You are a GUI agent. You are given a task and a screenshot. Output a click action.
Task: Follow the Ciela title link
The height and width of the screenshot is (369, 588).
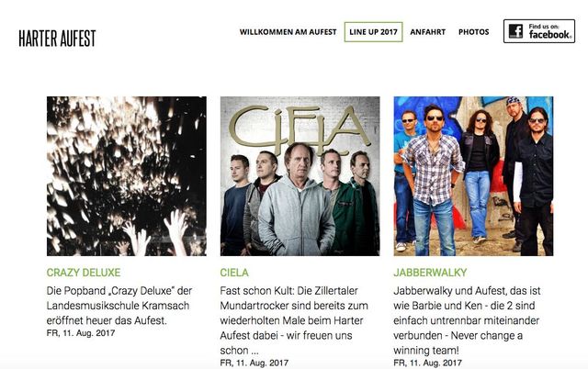tap(234, 273)
